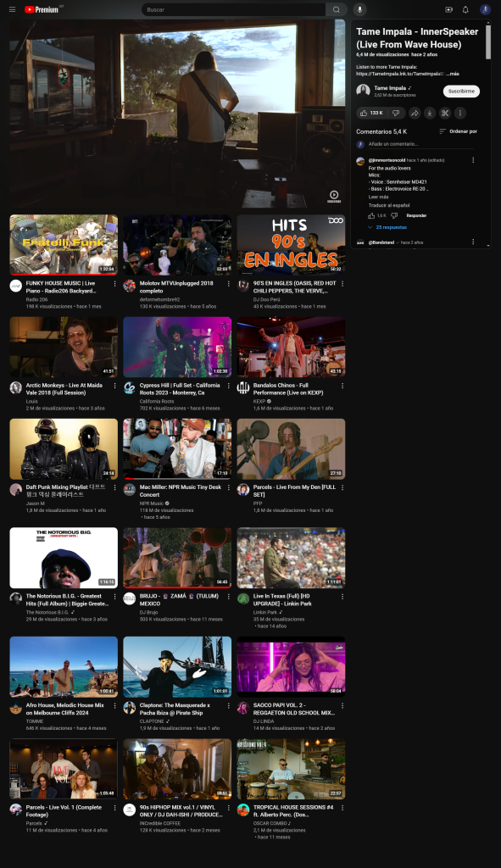Open the California Roots channel name
501x868 pixels.
coord(157,401)
